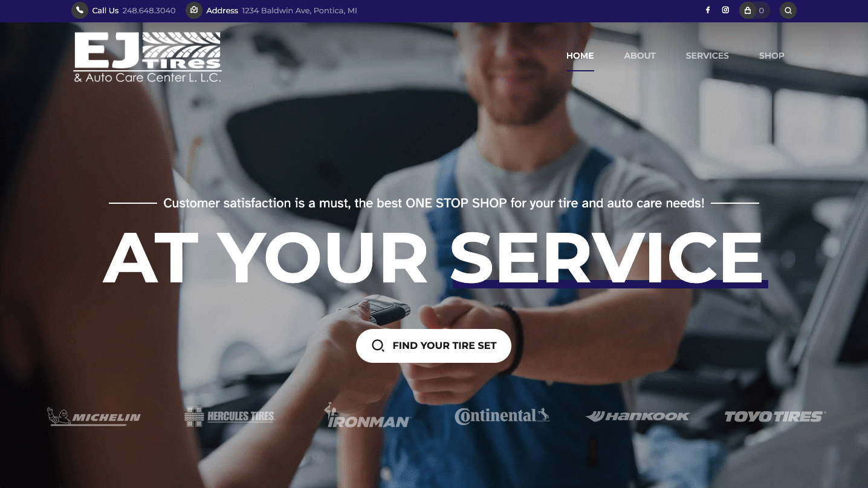Image resolution: width=868 pixels, height=488 pixels.
Task: Open the Services menu item
Action: point(707,56)
